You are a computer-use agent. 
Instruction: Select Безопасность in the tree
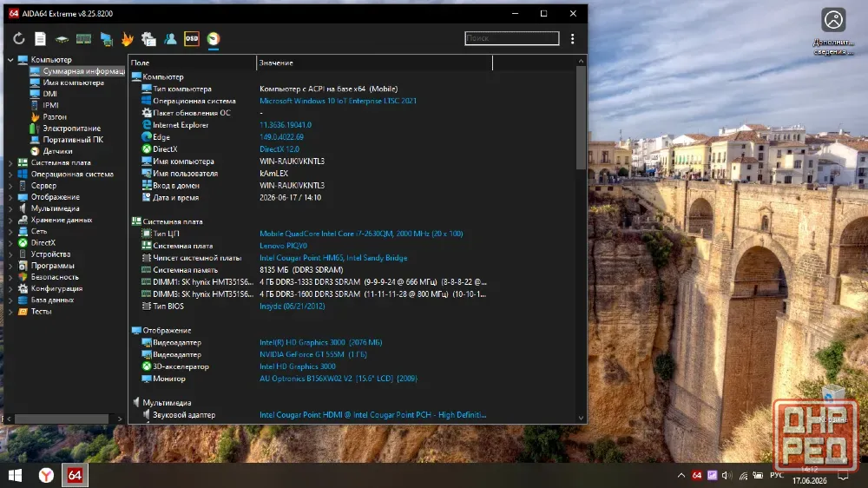coord(55,277)
